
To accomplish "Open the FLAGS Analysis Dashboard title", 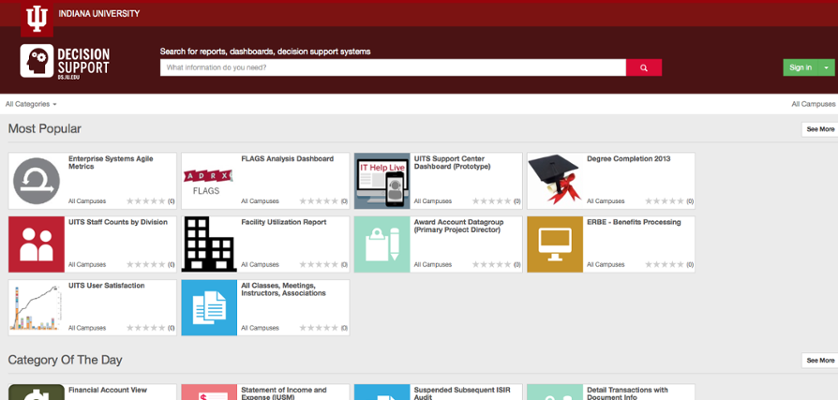I will point(288,159).
